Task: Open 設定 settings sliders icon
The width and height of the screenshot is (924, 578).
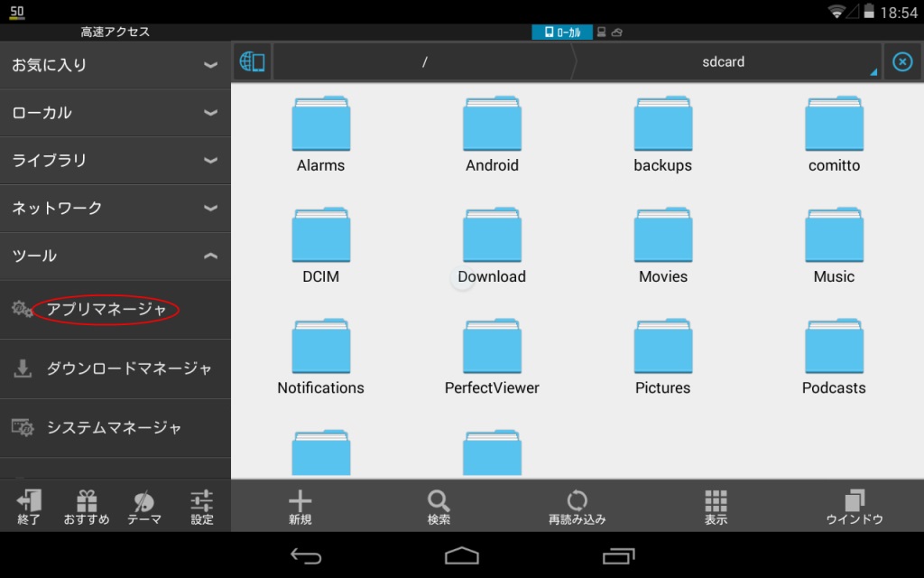Action: [x=201, y=507]
